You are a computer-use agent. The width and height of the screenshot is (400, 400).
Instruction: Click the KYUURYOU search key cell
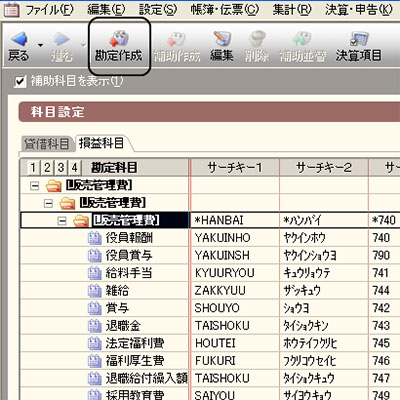coord(235,273)
